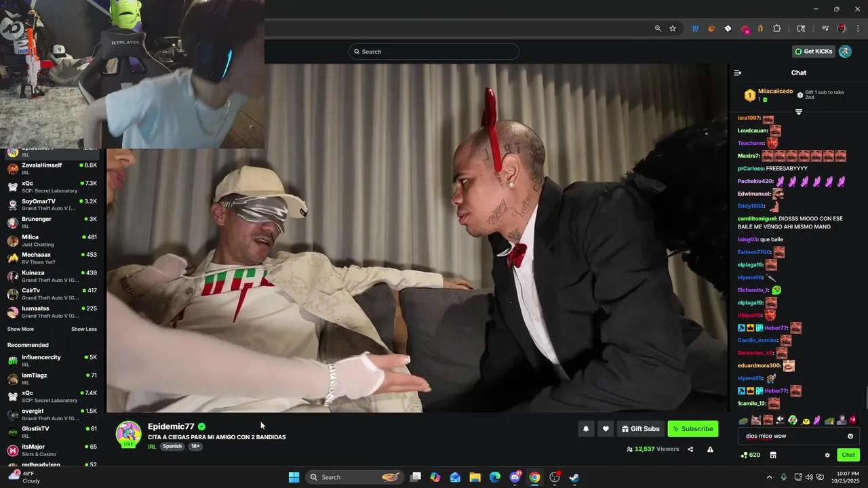Image resolution: width=868 pixels, height=488 pixels.
Task: Select the yellow blob emote
Action: (806, 420)
